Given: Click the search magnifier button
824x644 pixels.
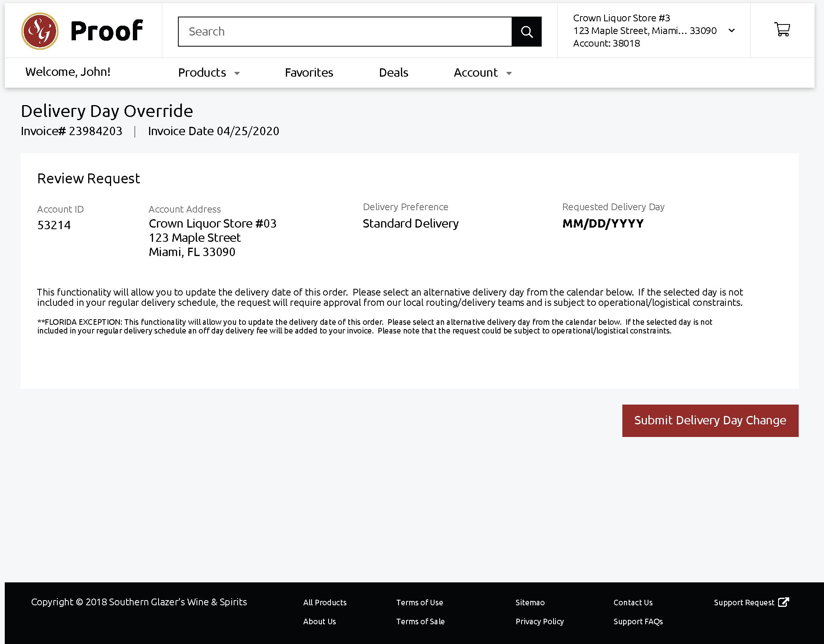Looking at the screenshot, I should pos(526,32).
